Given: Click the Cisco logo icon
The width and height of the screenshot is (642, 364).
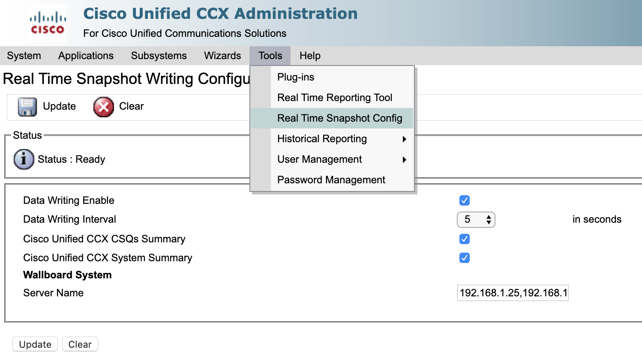Looking at the screenshot, I should point(48,24).
